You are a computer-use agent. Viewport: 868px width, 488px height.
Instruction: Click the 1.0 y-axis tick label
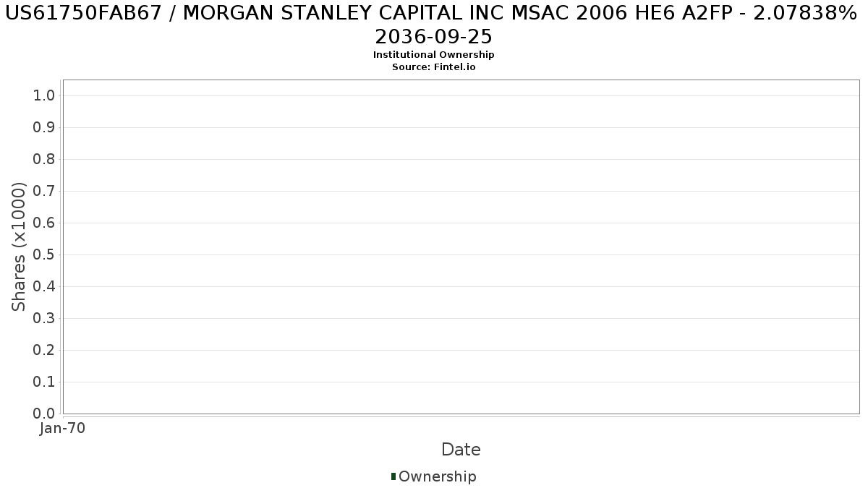[x=44, y=96]
